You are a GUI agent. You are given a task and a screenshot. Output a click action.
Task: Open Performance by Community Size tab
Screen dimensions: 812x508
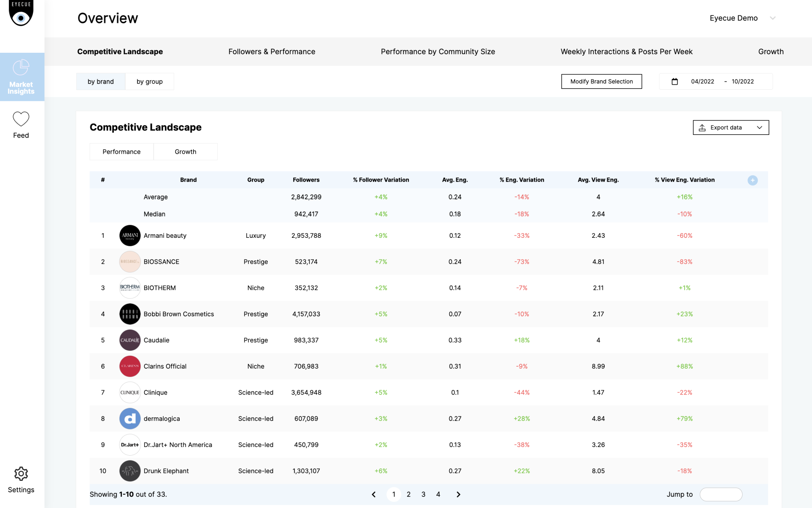438,52
